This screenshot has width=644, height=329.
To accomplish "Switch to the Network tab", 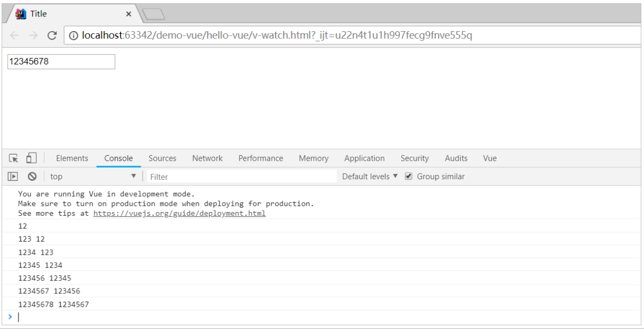I will point(207,158).
